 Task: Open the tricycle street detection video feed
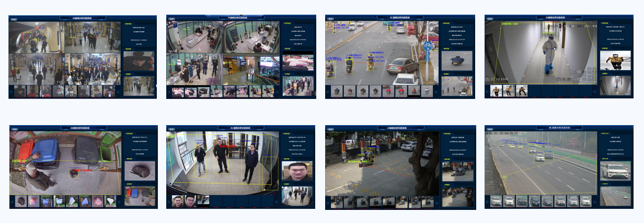coord(382,162)
